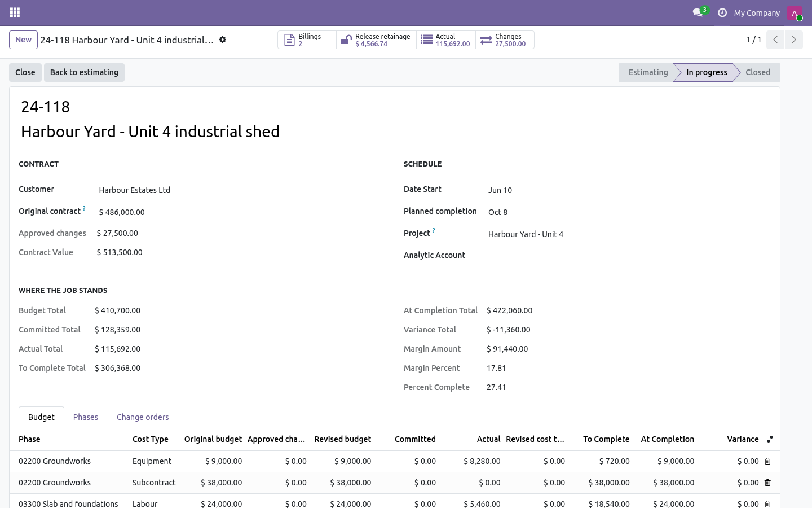The width and height of the screenshot is (812, 508).
Task: Click the empty Analytic Account field
Action: (x=628, y=256)
